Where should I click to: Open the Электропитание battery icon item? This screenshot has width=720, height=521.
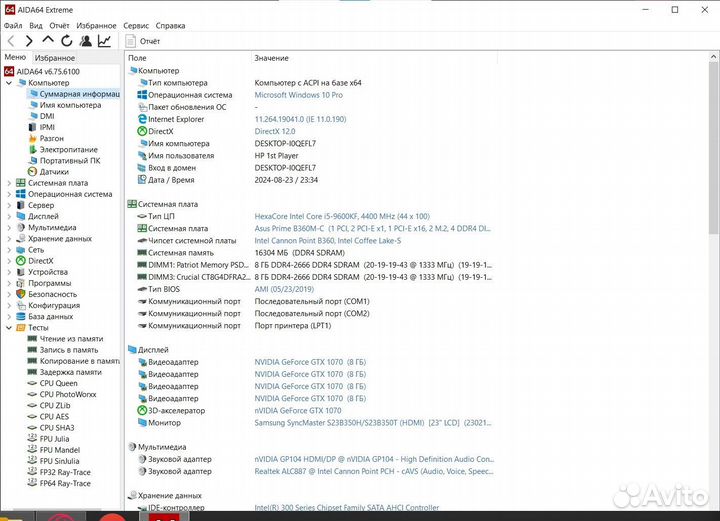coord(33,150)
